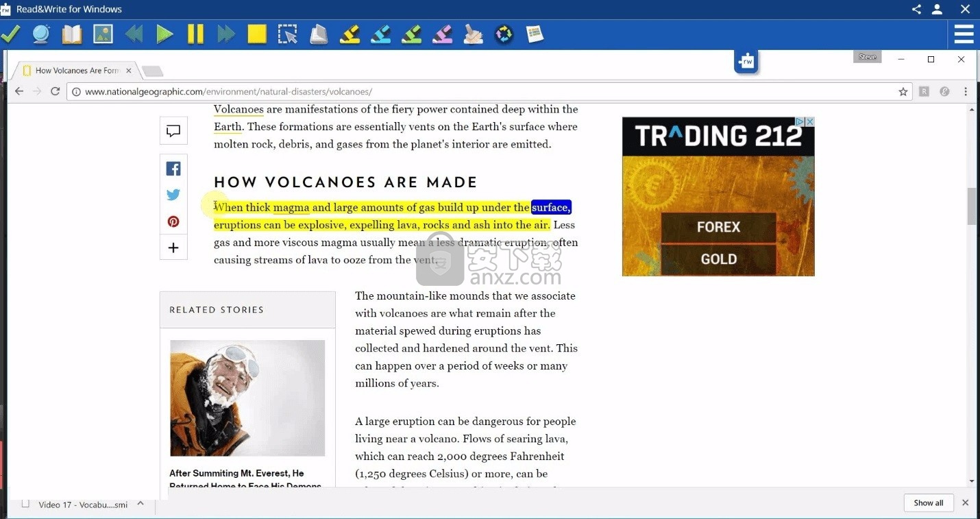Click the collect highlights circular arrows icon

tap(504, 34)
